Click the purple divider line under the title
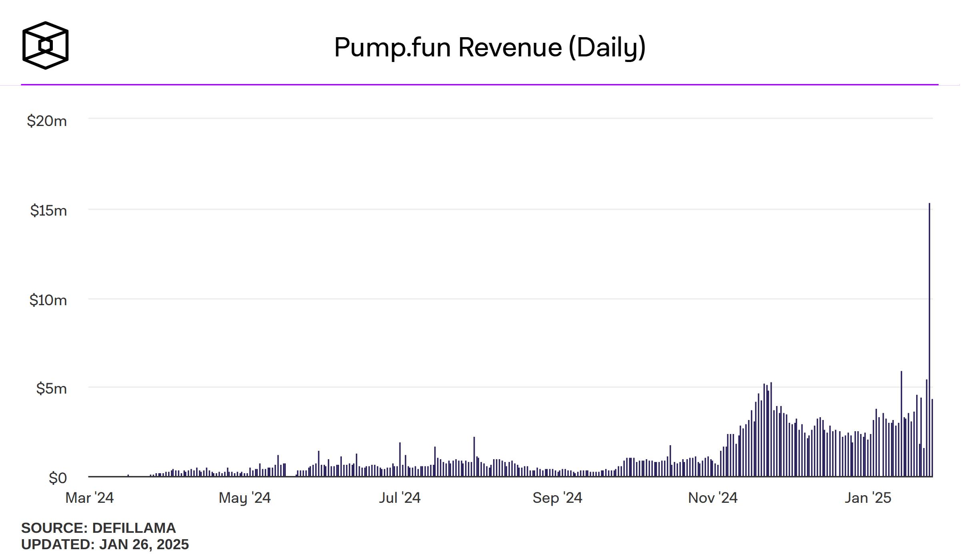This screenshot has width=961, height=560. tap(480, 84)
